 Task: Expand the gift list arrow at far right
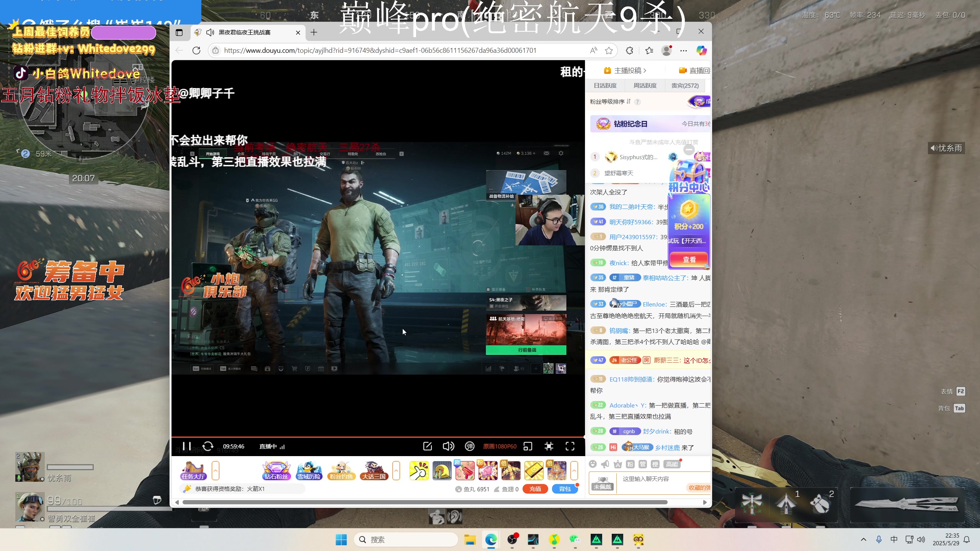tap(574, 471)
